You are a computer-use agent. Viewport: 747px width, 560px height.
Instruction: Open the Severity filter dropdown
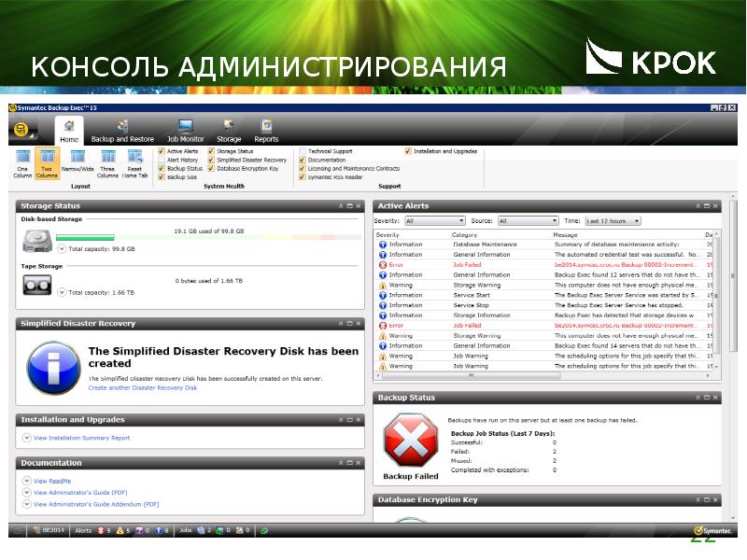pyautogui.click(x=434, y=221)
